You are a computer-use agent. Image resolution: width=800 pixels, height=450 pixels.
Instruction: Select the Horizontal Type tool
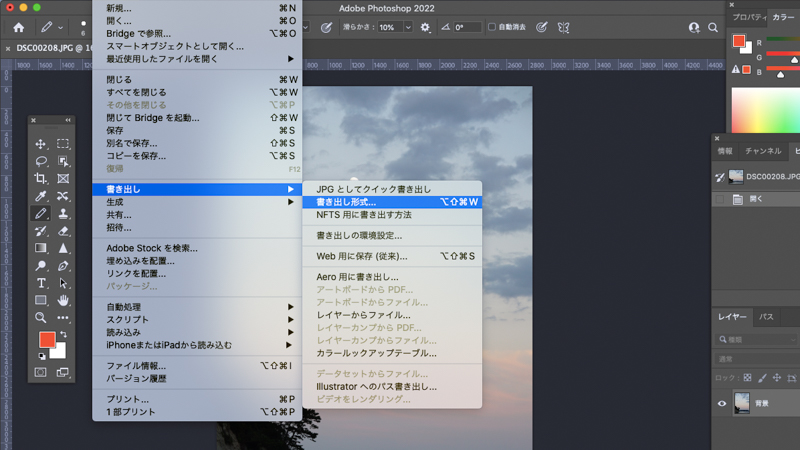(x=40, y=283)
